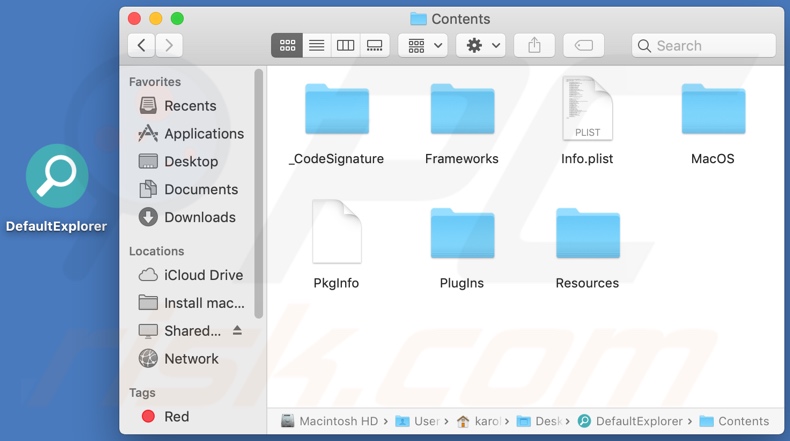This screenshot has height=441, width=790.
Task: Switch to column view mode
Action: (x=345, y=45)
